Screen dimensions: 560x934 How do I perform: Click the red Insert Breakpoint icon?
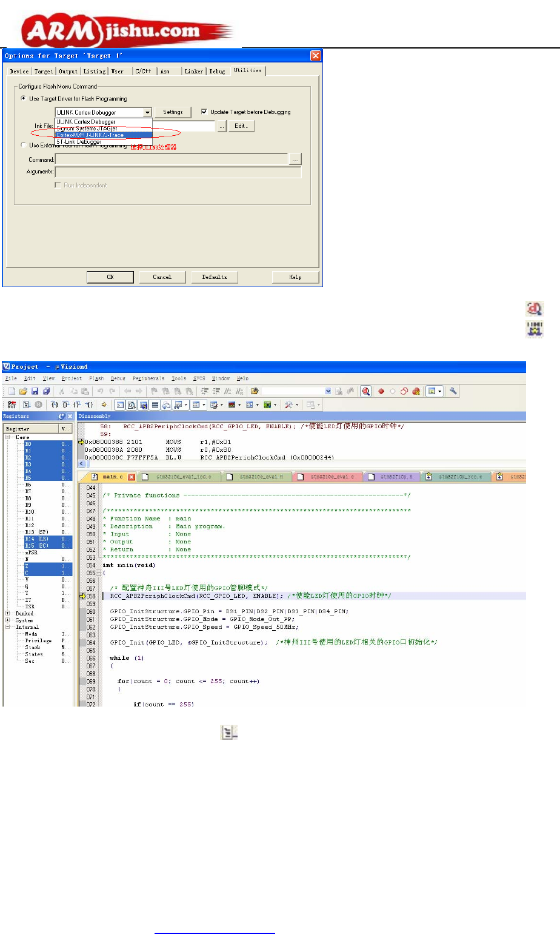(x=381, y=391)
